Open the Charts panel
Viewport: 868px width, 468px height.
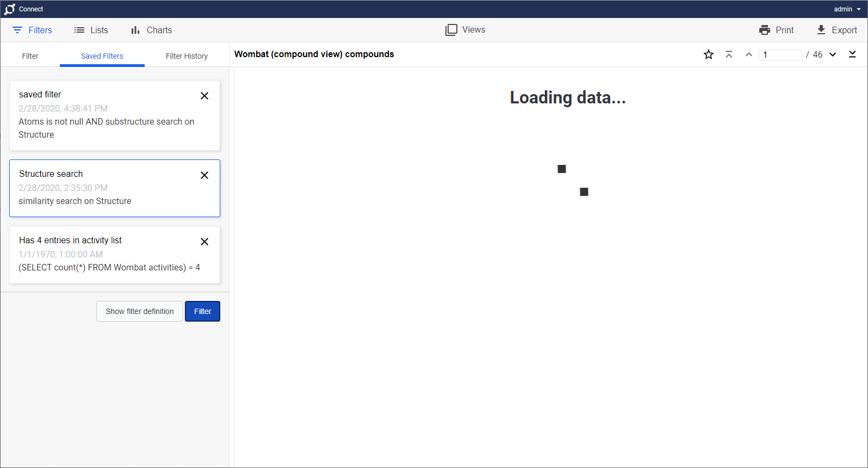pos(151,30)
